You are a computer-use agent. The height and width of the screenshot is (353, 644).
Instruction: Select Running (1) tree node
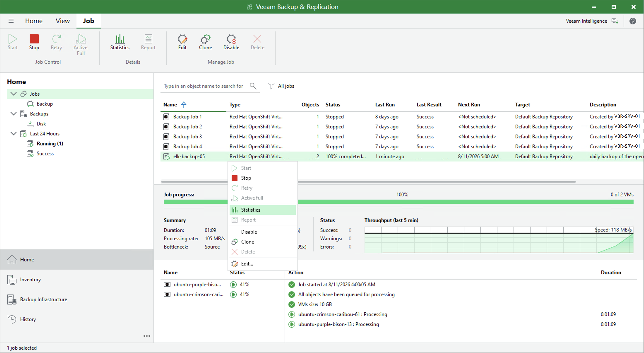[50, 143]
